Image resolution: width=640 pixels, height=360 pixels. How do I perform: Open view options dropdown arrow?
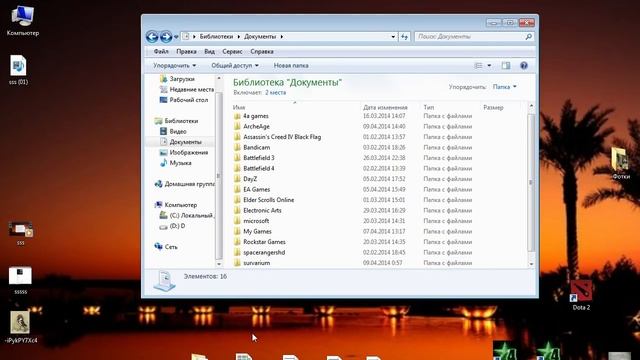click(x=489, y=65)
